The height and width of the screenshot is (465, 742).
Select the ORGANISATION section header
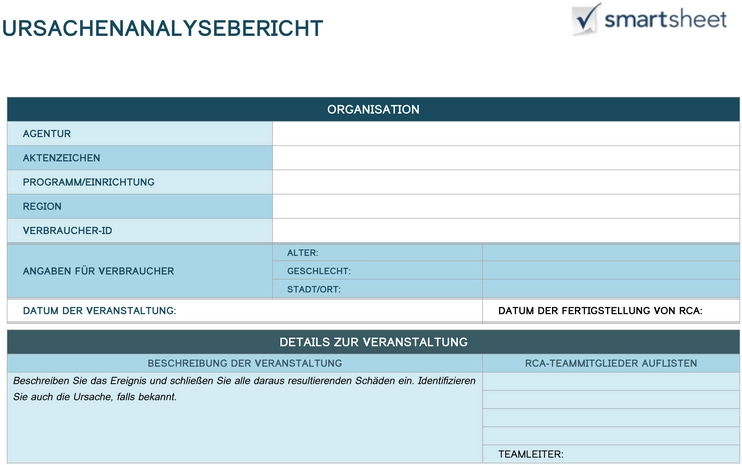[373, 109]
